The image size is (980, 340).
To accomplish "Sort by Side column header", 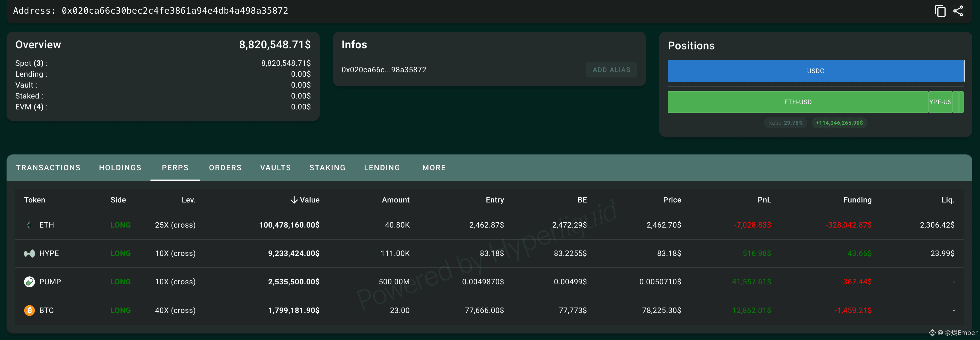I will (x=118, y=200).
